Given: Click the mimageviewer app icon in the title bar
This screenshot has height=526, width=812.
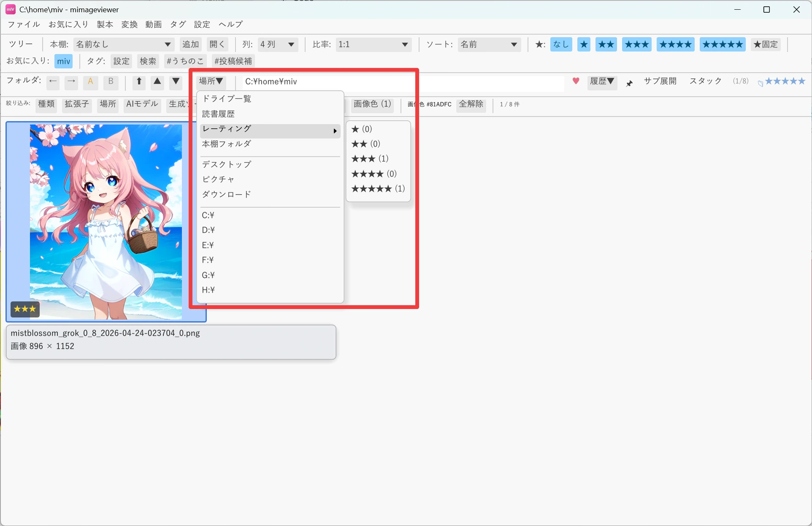Looking at the screenshot, I should click(x=11, y=9).
